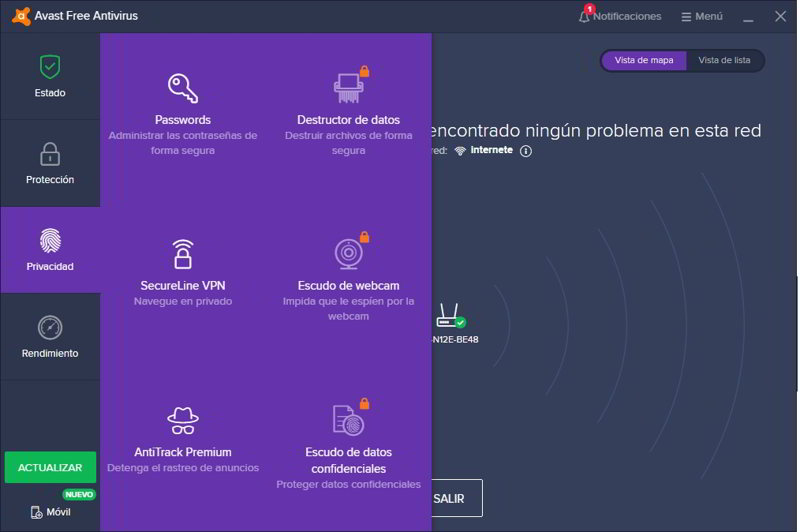Switch to Vista de lista

(x=724, y=60)
